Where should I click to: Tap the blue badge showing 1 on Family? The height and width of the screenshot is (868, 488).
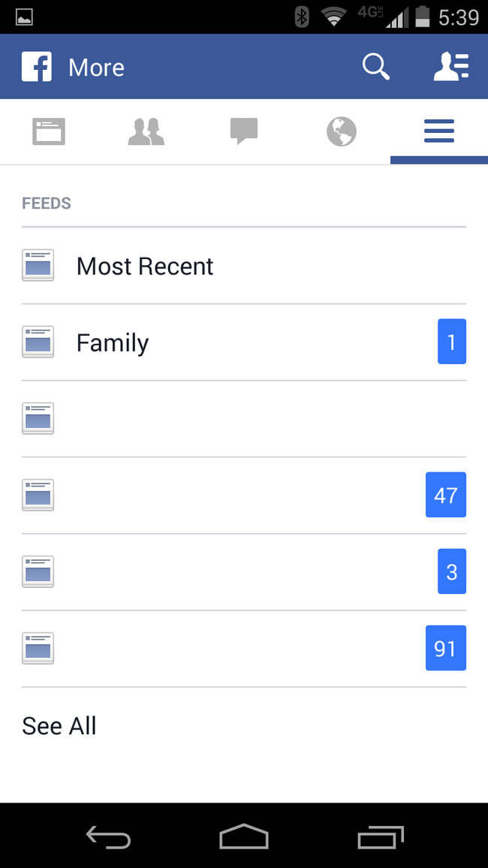click(x=452, y=342)
